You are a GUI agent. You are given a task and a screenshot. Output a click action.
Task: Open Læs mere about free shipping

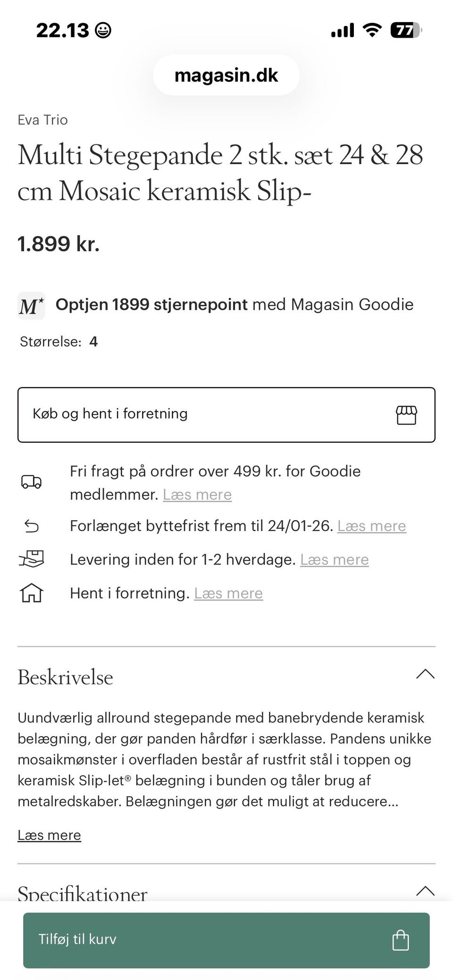pos(197,494)
